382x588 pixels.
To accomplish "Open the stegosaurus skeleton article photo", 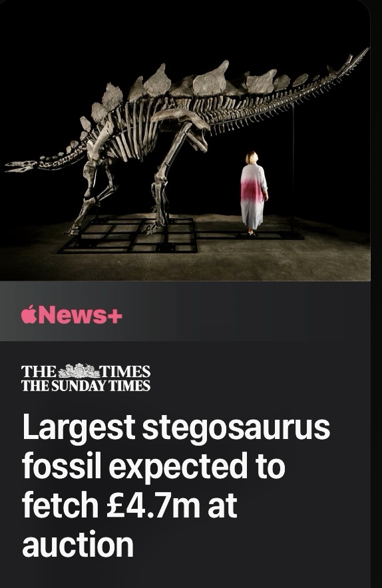I will pos(185,140).
